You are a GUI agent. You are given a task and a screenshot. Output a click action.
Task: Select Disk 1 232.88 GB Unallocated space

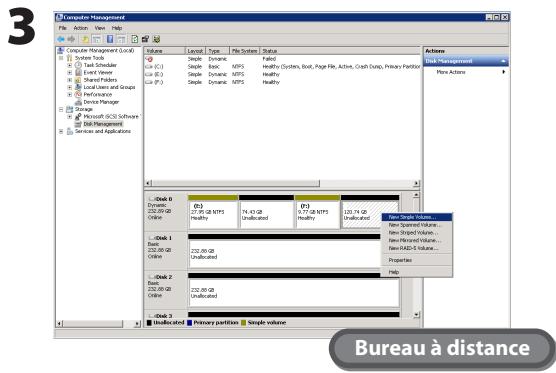coord(284,251)
